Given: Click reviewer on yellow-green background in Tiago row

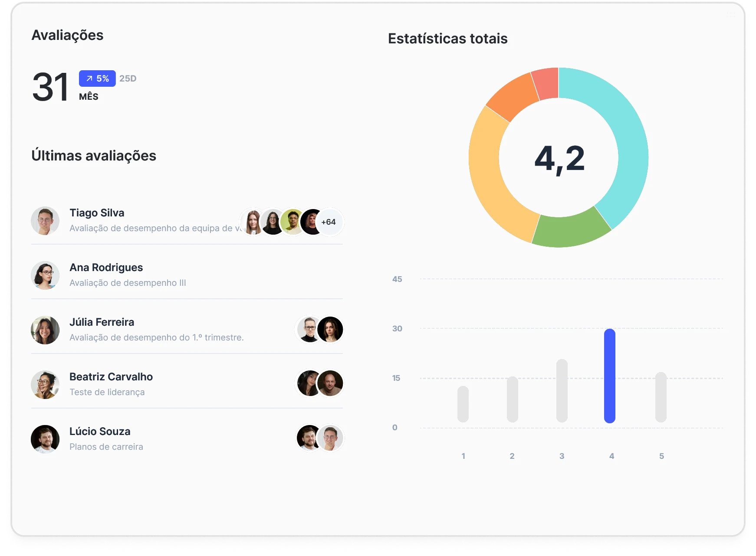Looking at the screenshot, I should click(293, 222).
